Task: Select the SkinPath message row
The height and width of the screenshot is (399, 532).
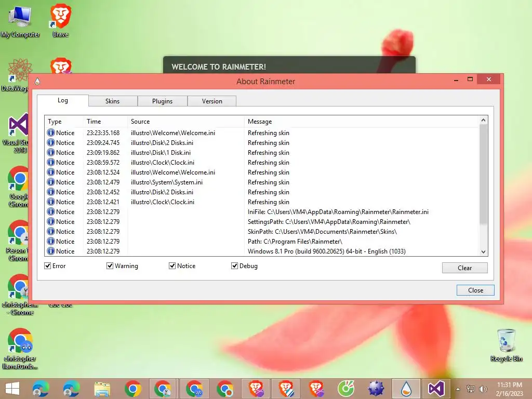Action: 322,231
